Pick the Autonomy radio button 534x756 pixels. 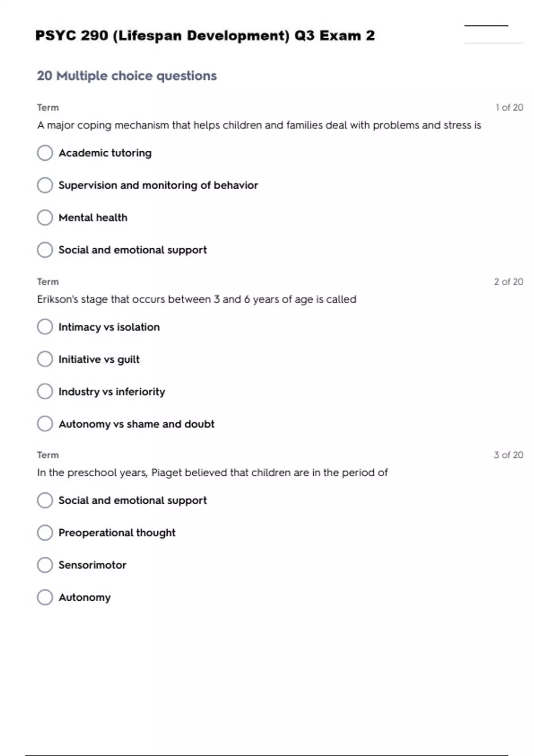(x=45, y=597)
